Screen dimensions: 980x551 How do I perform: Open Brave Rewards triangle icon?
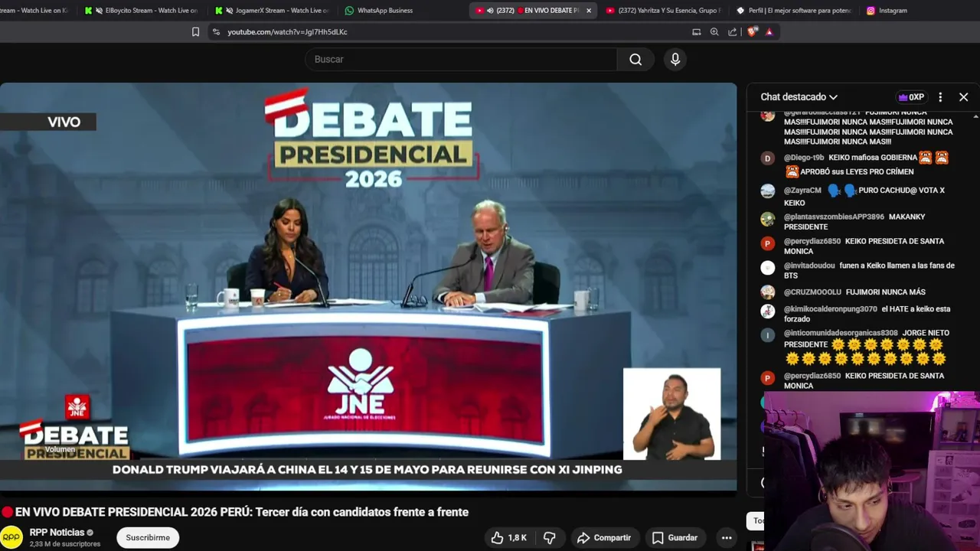(x=769, y=32)
